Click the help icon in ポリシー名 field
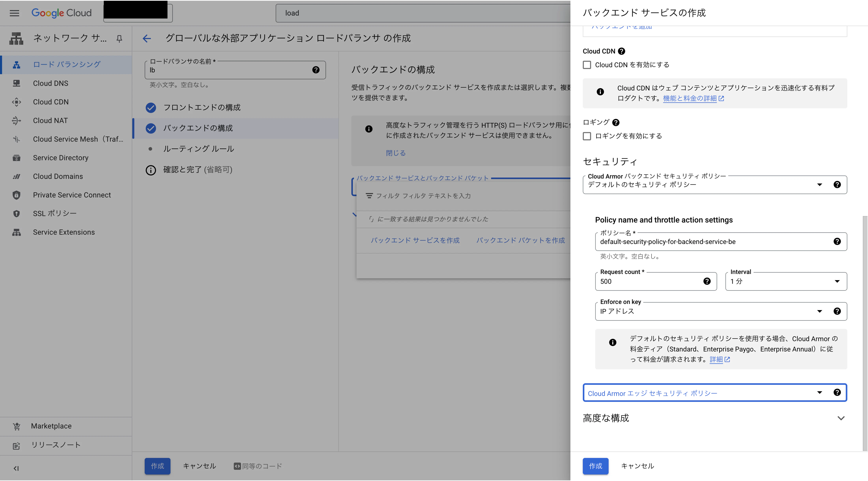Image resolution: width=868 pixels, height=481 pixels. pos(837,242)
